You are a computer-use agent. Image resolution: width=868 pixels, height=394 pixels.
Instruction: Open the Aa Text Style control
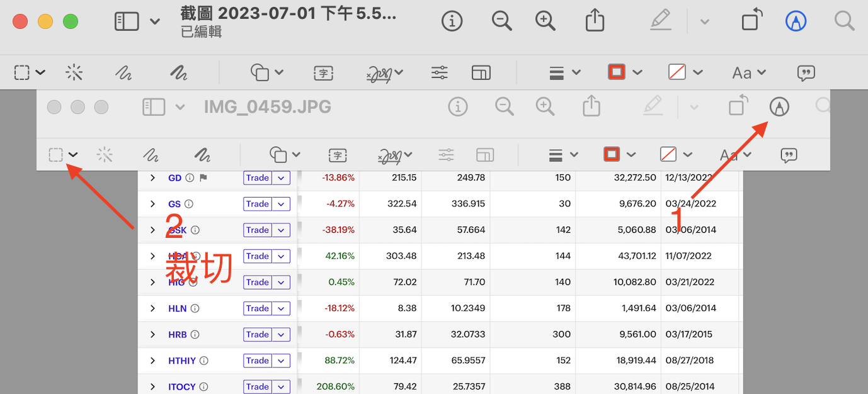[742, 73]
